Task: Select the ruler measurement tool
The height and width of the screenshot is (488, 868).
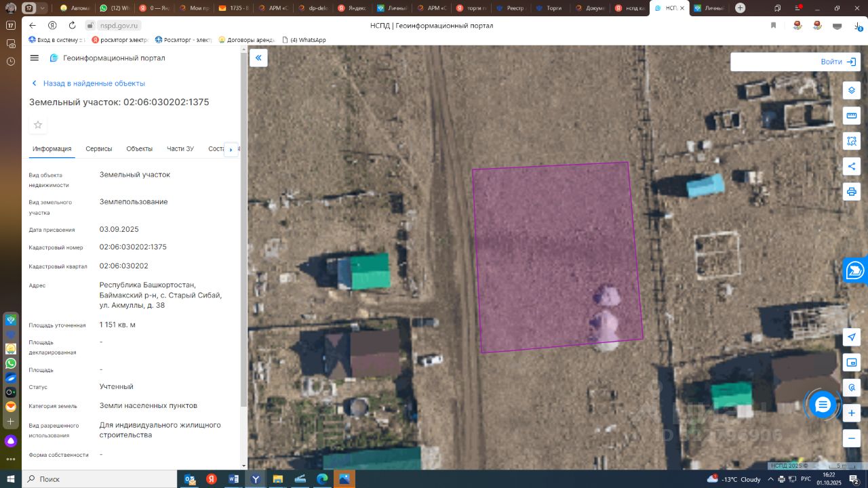Action: point(852,116)
